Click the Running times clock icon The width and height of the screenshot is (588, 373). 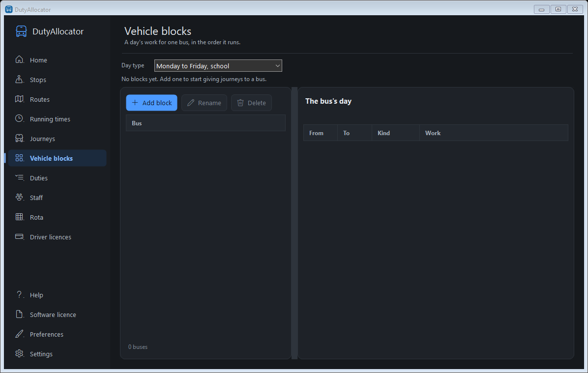(x=20, y=118)
